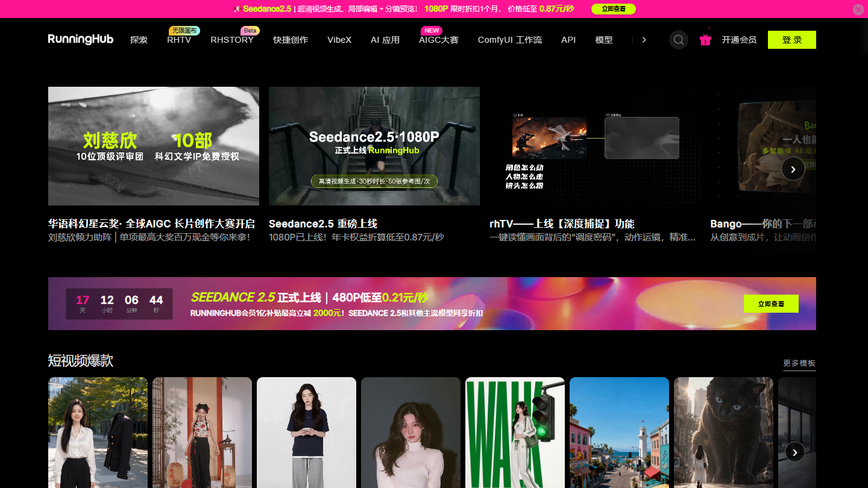Click 立即查看 on the Seedance countdown banner

tap(771, 304)
